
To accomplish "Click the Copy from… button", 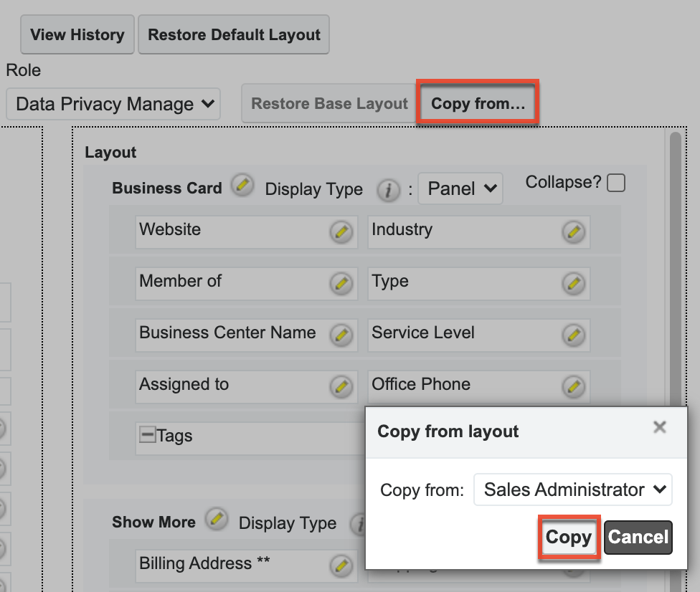I will [x=478, y=104].
